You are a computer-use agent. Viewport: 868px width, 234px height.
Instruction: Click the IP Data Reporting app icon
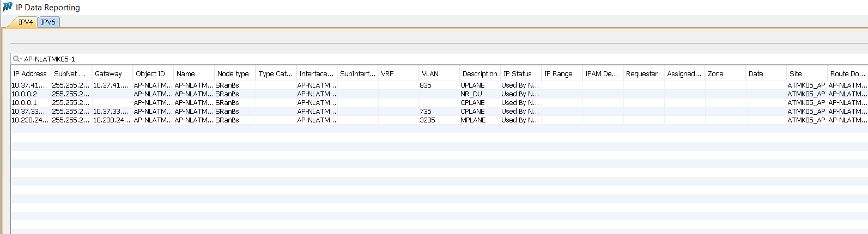tap(8, 7)
